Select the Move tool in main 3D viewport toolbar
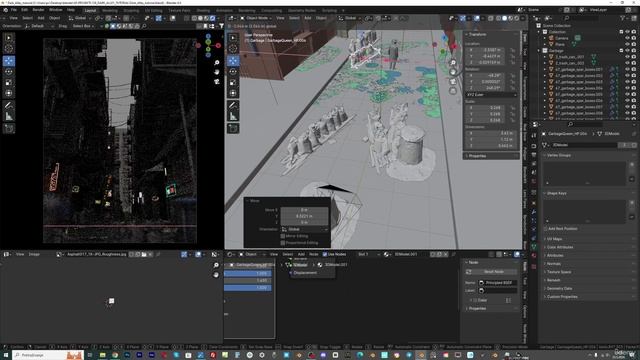This screenshot has height=360, width=640. (233, 61)
